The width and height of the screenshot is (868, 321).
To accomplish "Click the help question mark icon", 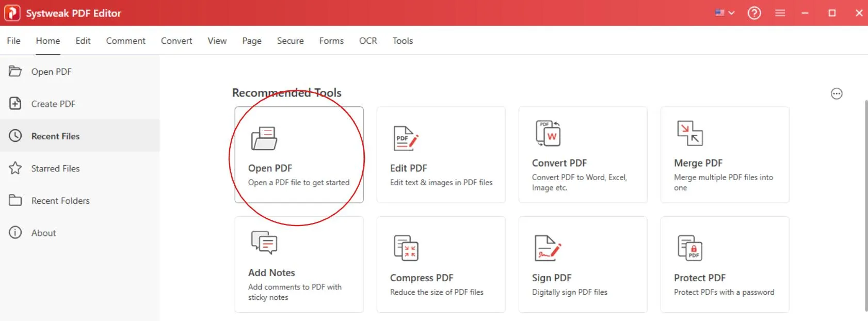I will [x=754, y=13].
